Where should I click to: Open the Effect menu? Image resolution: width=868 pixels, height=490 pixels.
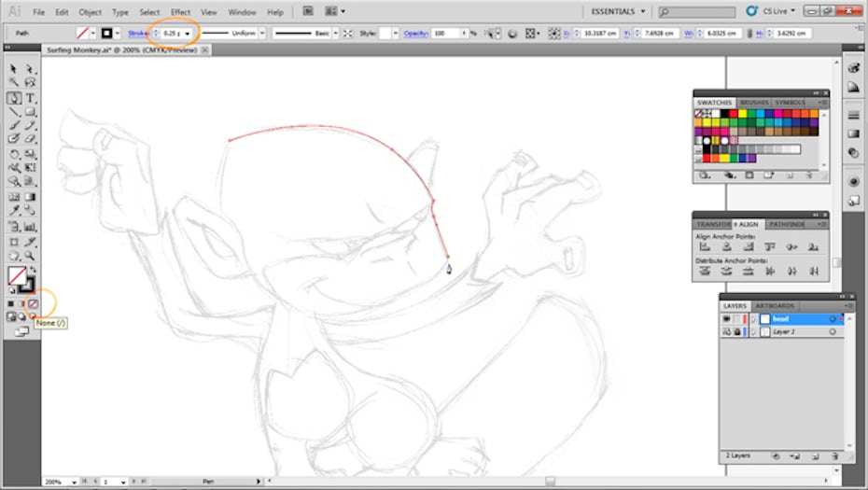(180, 12)
